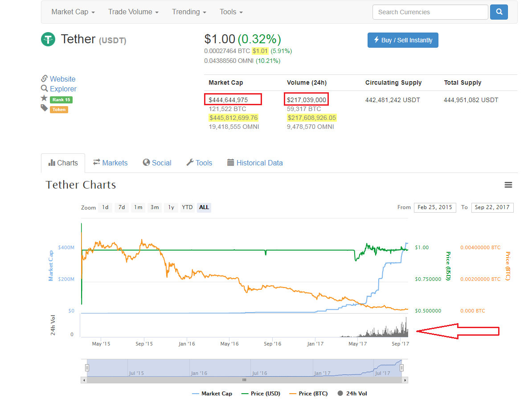
Task: Click the chain link icon beside Website
Action: click(44, 79)
